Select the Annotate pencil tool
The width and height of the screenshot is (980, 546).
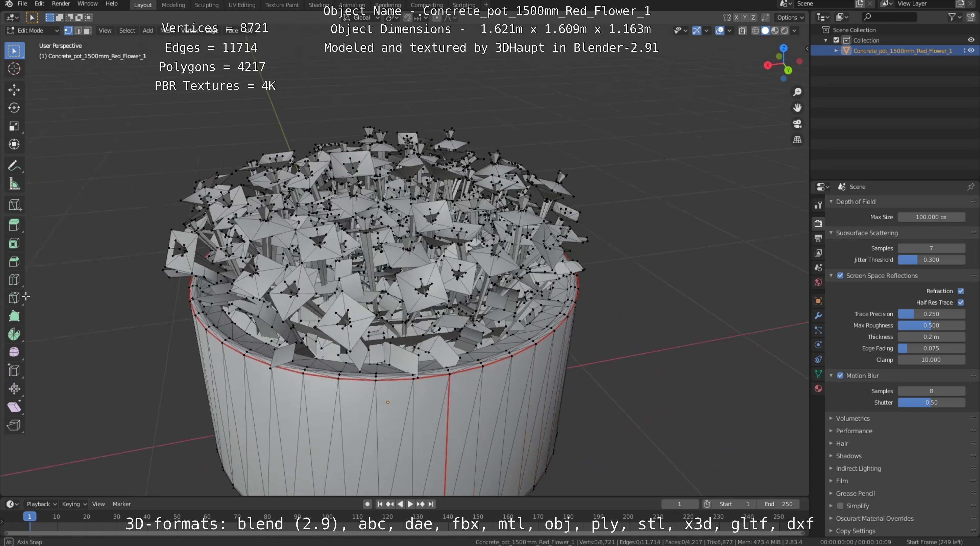[14, 165]
